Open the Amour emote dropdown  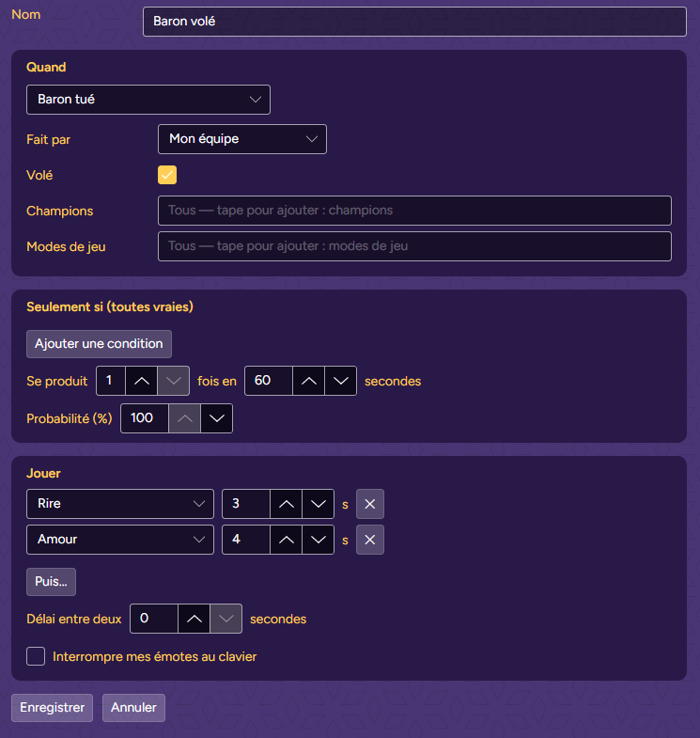point(120,540)
